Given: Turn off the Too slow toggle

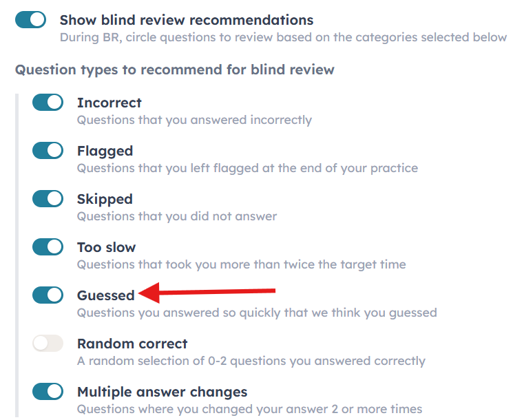Looking at the screenshot, I should [48, 247].
